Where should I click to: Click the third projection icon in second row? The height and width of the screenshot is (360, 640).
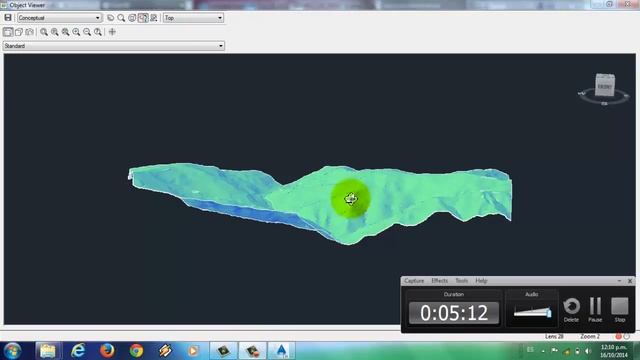coord(29,32)
